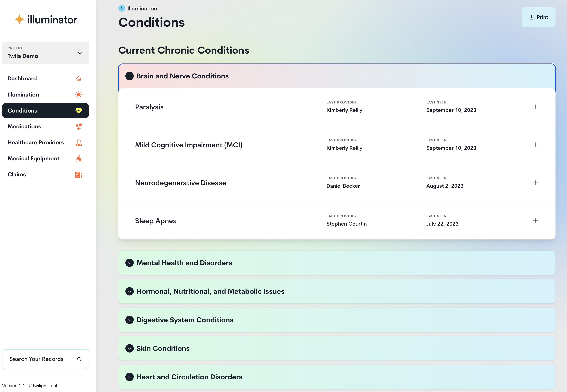Click the search magnifier in records search
Image resolution: width=567 pixels, height=392 pixels.
(79, 359)
